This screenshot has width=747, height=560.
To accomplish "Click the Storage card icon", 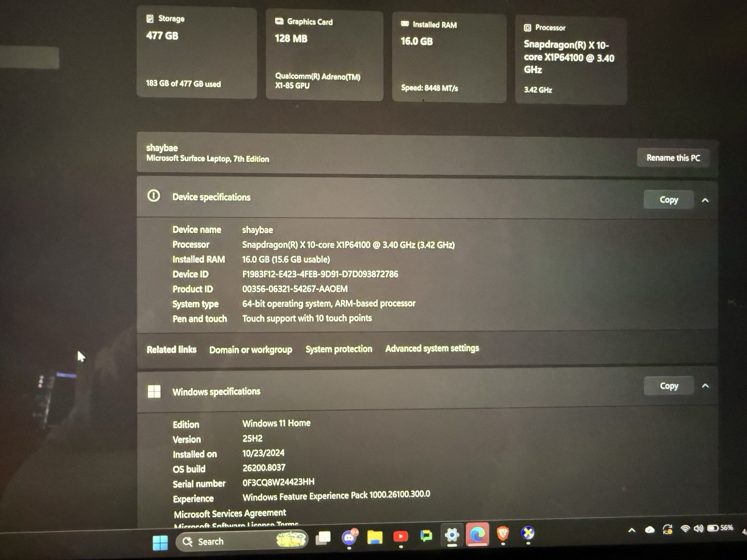I will tap(150, 19).
